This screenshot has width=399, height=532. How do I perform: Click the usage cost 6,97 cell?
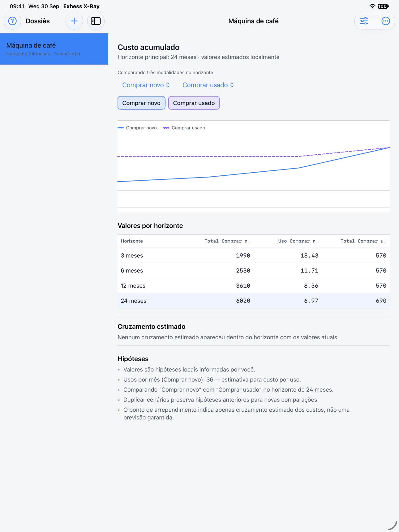coord(311,301)
